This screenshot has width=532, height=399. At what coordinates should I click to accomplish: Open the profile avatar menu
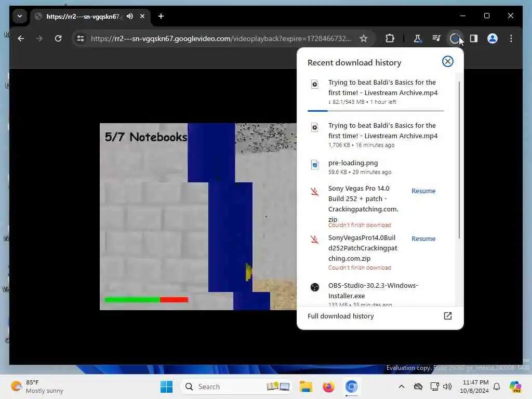493,38
